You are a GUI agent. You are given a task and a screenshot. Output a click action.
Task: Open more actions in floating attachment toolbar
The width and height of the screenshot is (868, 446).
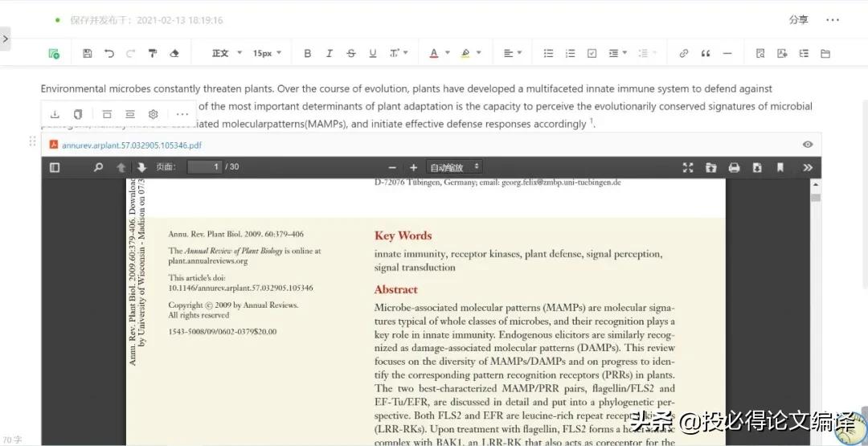pyautogui.click(x=182, y=114)
